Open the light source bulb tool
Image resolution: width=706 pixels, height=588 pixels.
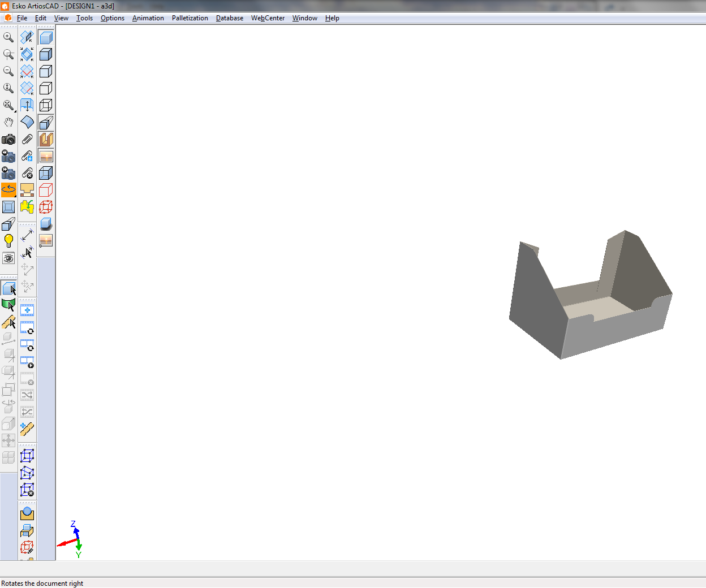pos(8,241)
